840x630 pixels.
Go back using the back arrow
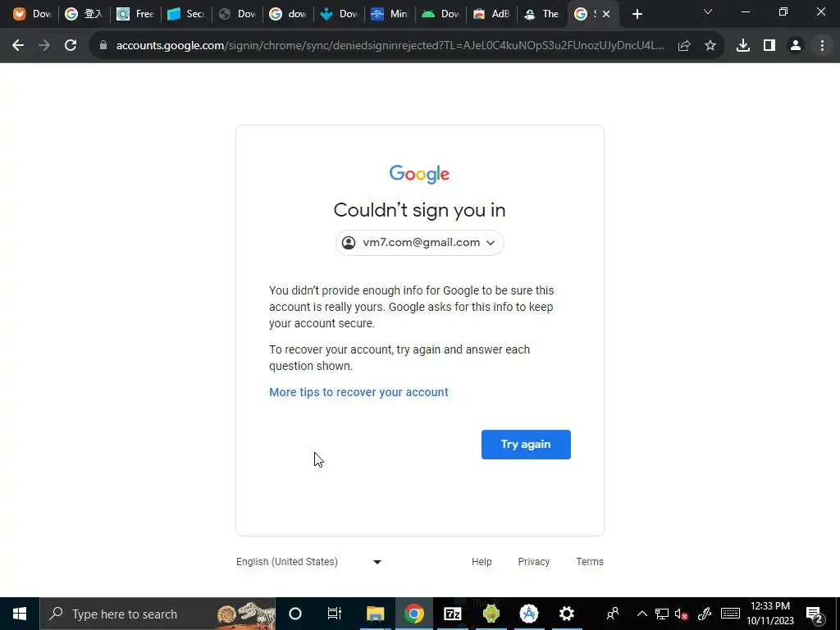coord(18,46)
